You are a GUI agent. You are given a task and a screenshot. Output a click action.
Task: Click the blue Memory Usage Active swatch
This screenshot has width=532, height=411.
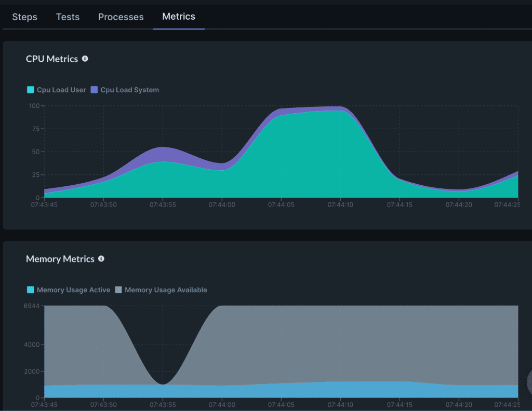click(x=31, y=290)
